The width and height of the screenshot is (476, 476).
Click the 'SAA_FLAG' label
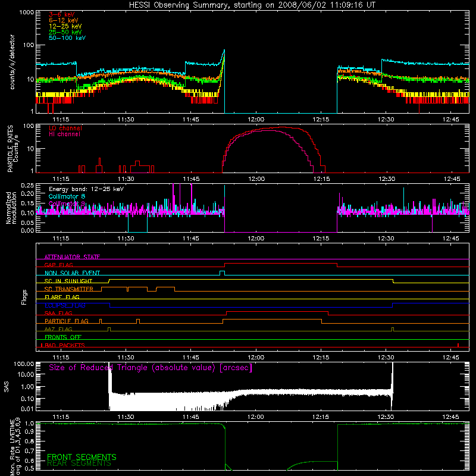coord(58,313)
